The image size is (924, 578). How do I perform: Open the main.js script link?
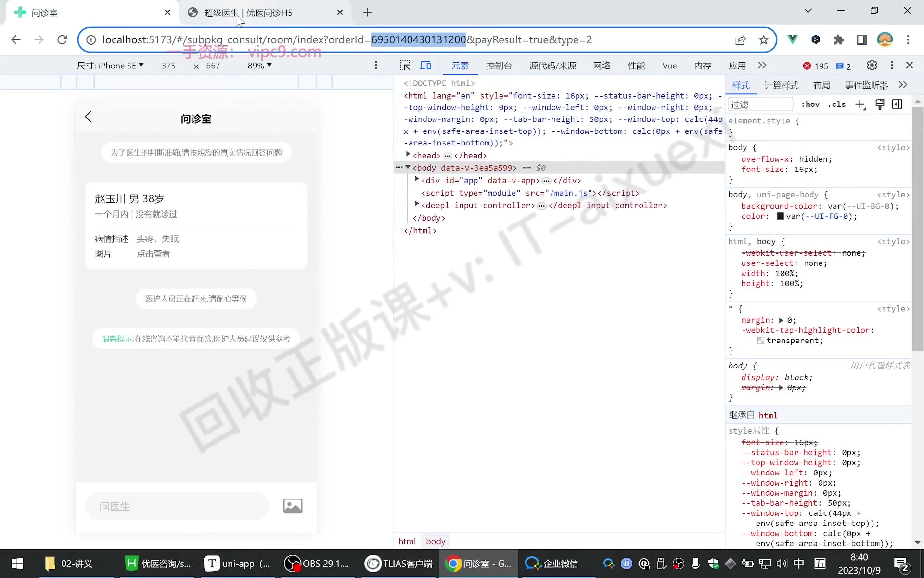coord(568,193)
